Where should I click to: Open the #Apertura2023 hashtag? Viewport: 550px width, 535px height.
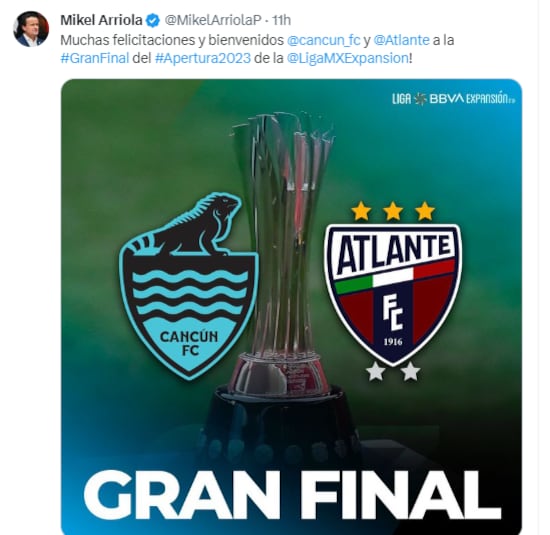pyautogui.click(x=203, y=58)
